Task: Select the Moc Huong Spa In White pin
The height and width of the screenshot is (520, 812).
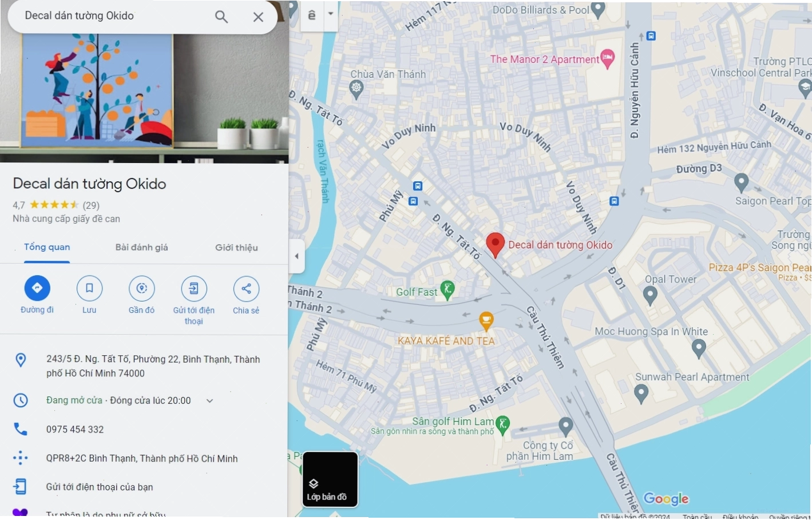Action: pos(699,348)
